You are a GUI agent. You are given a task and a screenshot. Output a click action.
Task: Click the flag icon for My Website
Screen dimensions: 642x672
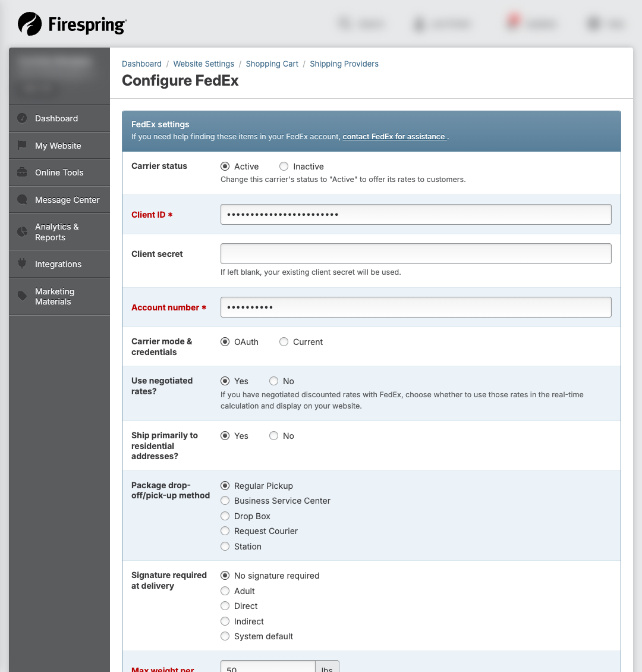pos(22,145)
